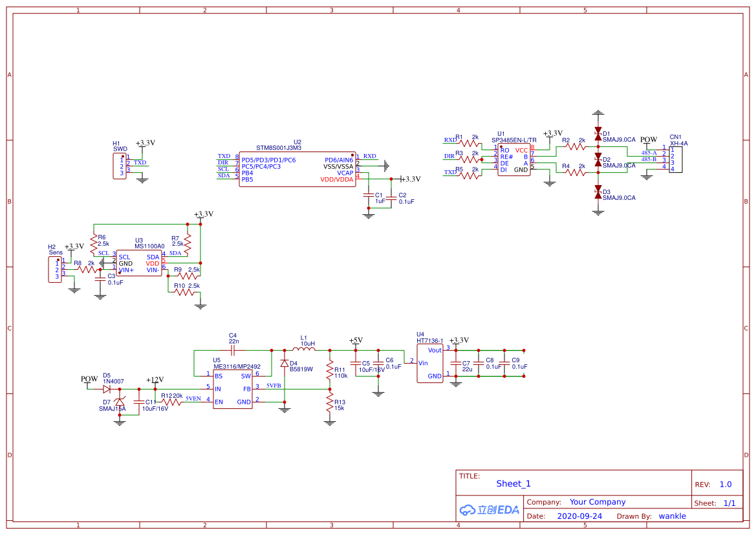Screen dimensions: 756x535
Task: Click the 5VFB net label
Action: click(x=274, y=386)
